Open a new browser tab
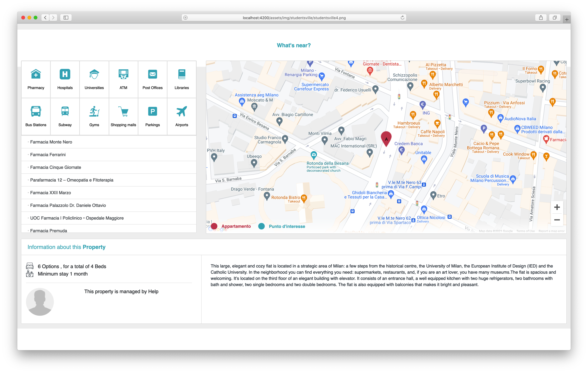588x373 pixels. pyautogui.click(x=567, y=20)
